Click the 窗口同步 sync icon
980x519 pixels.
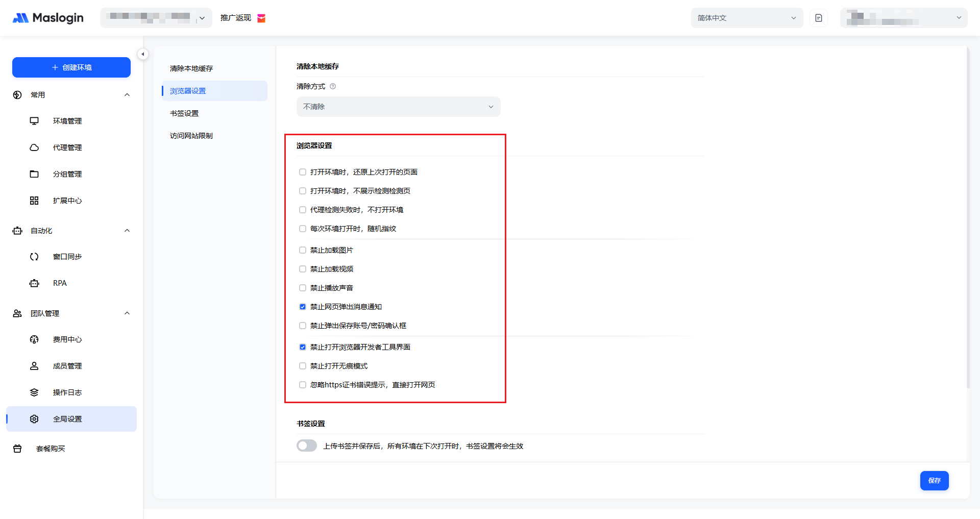tap(34, 257)
